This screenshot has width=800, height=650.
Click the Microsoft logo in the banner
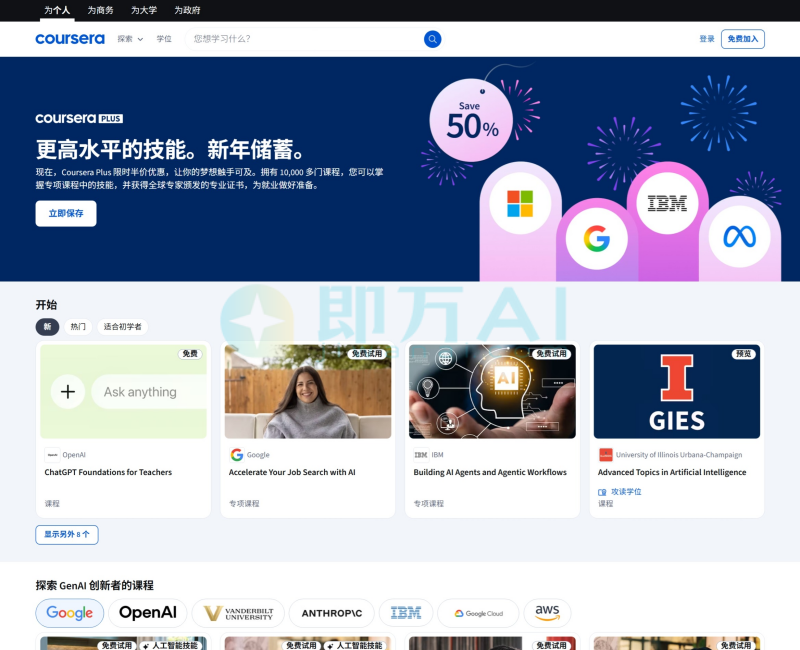[520, 201]
